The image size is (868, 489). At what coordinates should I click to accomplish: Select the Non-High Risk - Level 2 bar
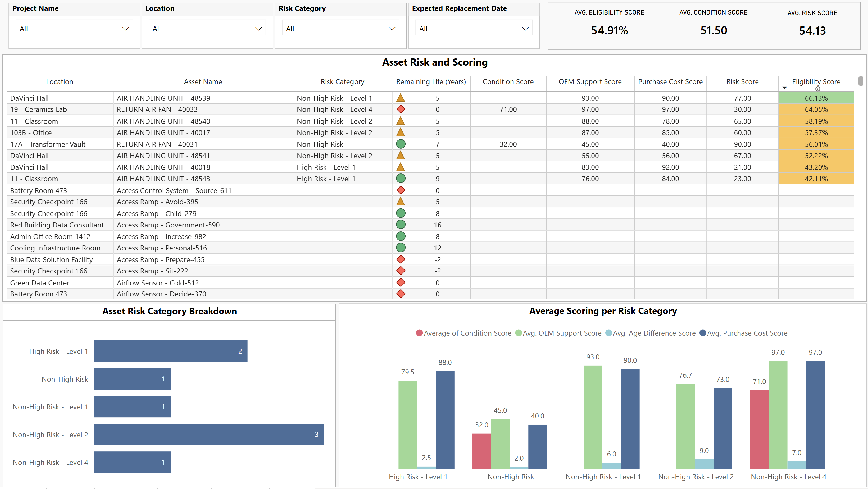209,435
